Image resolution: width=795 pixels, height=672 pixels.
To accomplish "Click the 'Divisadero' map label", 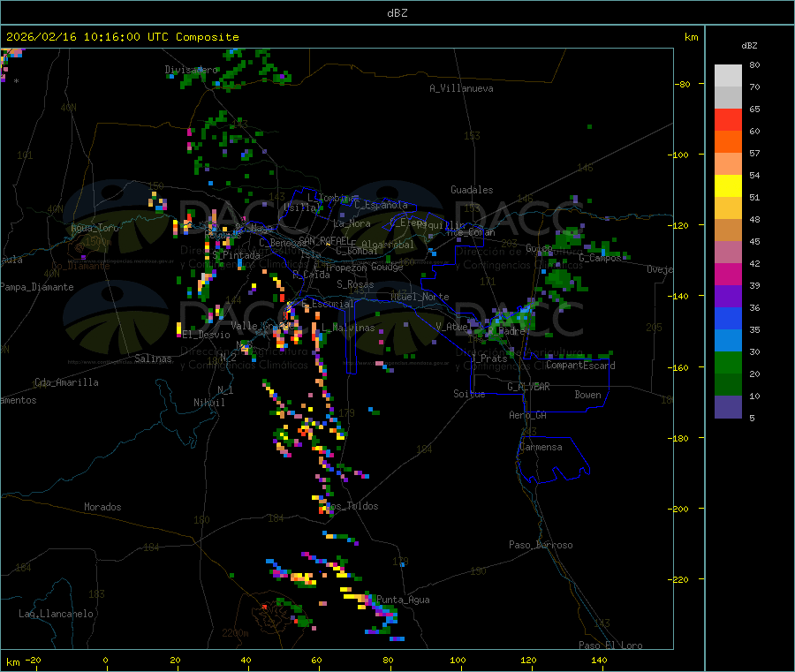I will point(191,70).
